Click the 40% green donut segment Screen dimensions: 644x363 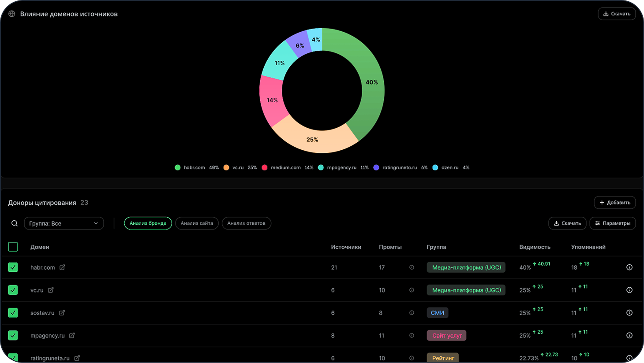click(x=372, y=82)
